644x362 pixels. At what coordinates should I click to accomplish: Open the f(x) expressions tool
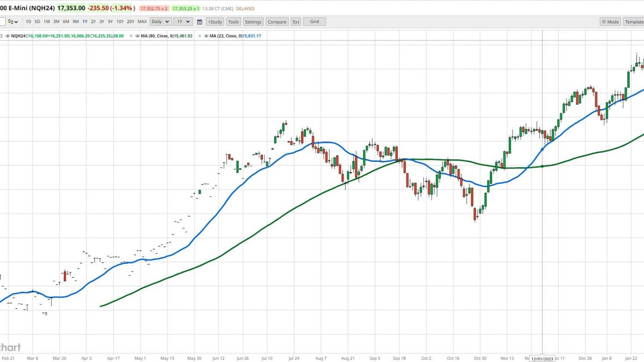click(296, 21)
